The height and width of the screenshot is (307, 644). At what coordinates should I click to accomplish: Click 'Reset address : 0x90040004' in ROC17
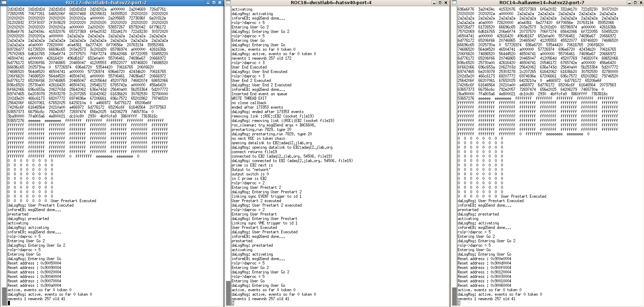point(34,277)
